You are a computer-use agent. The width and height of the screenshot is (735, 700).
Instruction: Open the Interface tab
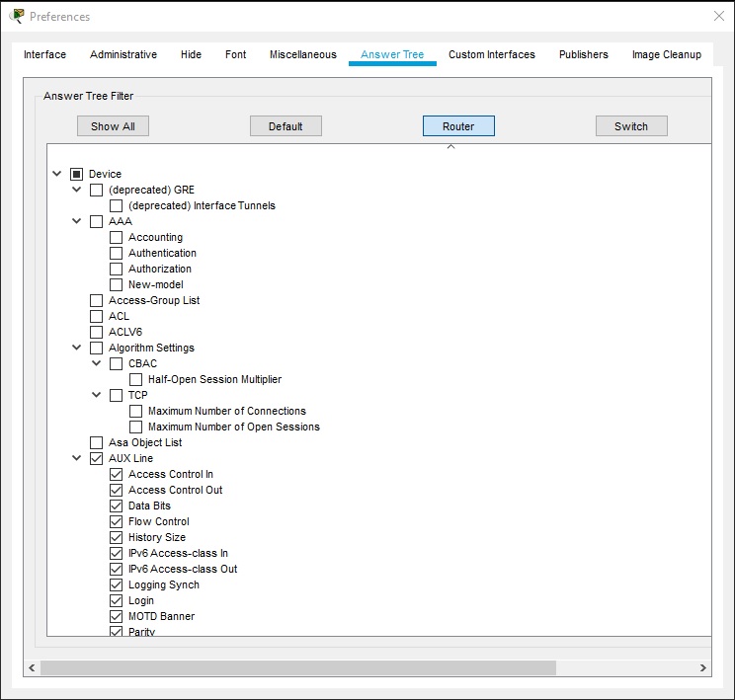[45, 54]
